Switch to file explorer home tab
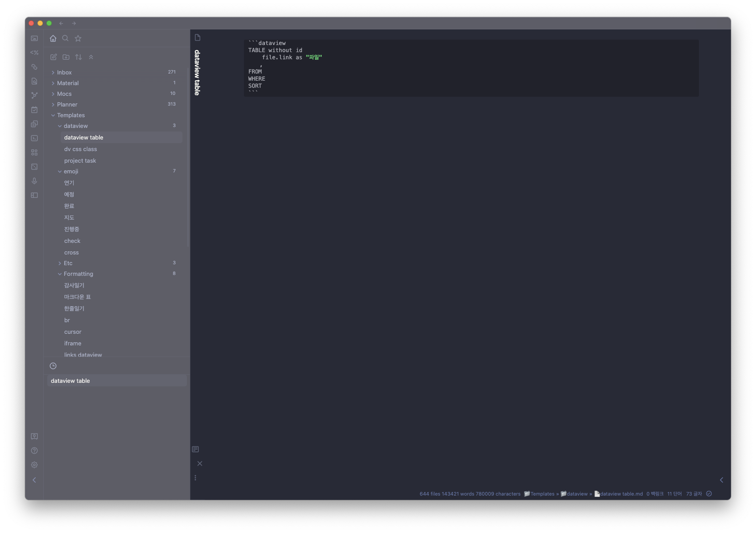 [x=53, y=38]
